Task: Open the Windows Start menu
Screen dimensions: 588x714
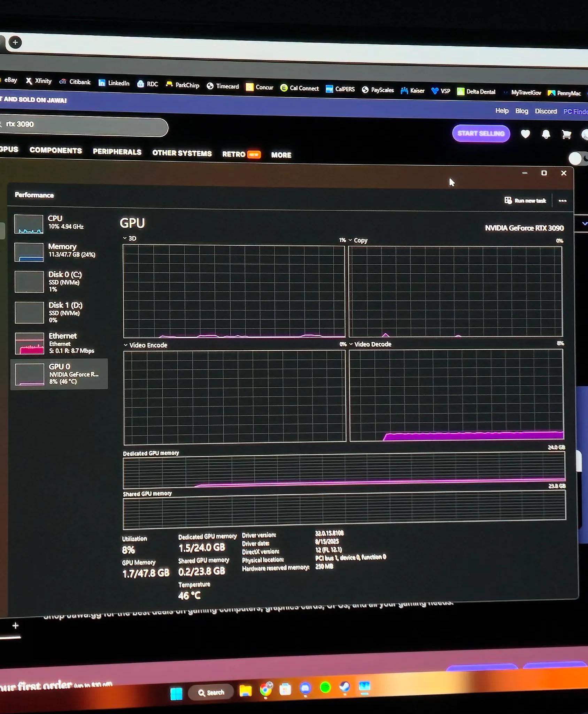Action: point(176,694)
